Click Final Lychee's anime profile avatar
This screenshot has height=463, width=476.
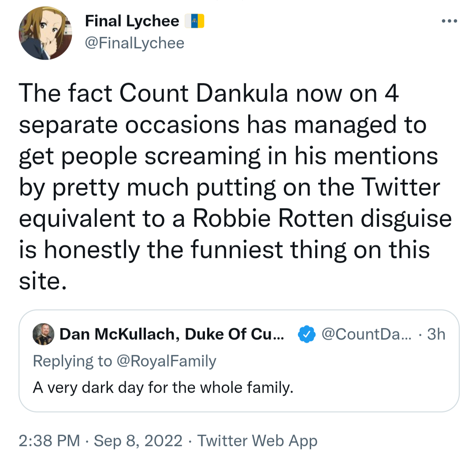(x=45, y=33)
